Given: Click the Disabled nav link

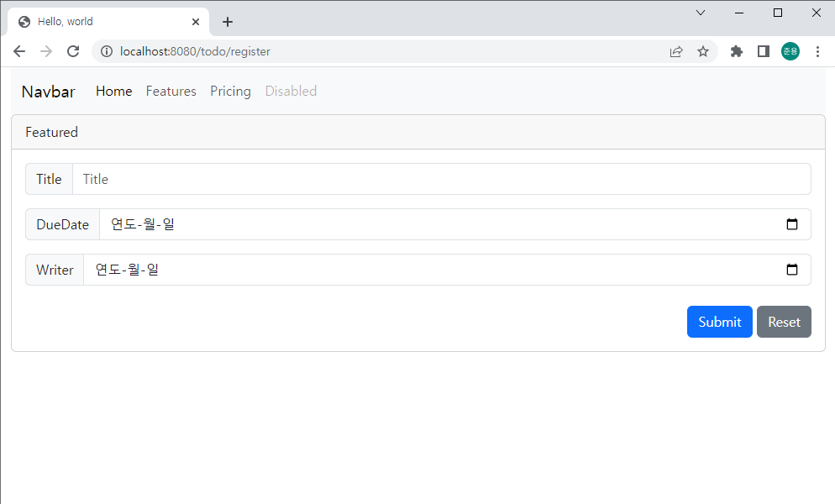Looking at the screenshot, I should pyautogui.click(x=291, y=91).
